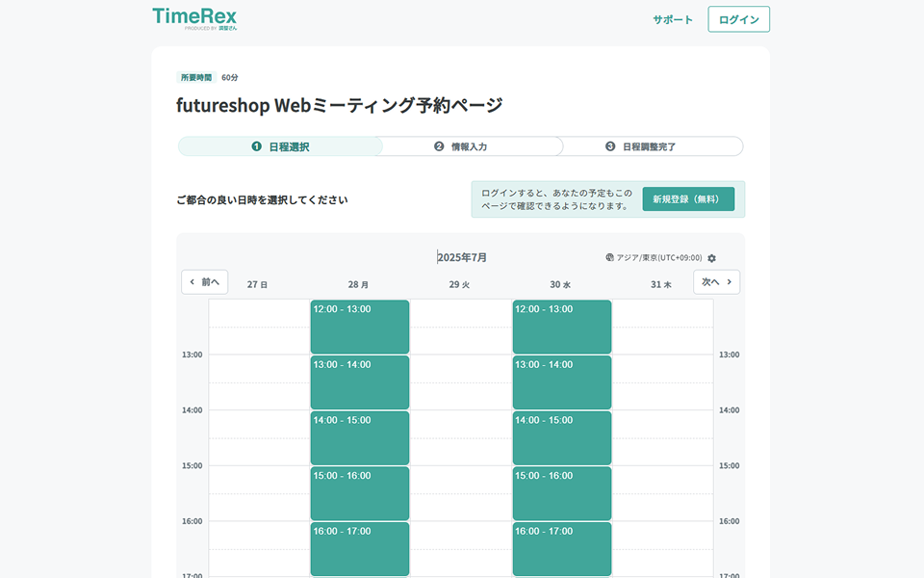Go to previous week with 前へ
This screenshot has height=578, width=924.
(x=205, y=282)
